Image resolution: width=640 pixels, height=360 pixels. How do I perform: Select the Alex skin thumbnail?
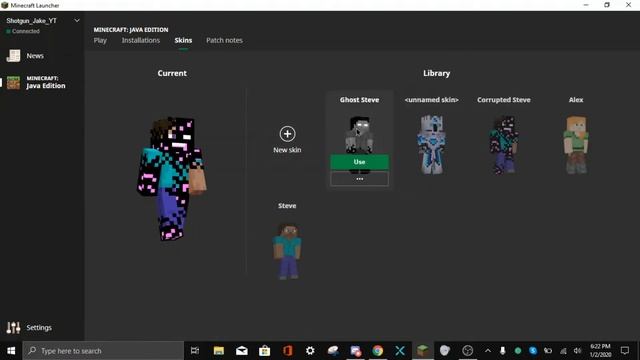576,145
